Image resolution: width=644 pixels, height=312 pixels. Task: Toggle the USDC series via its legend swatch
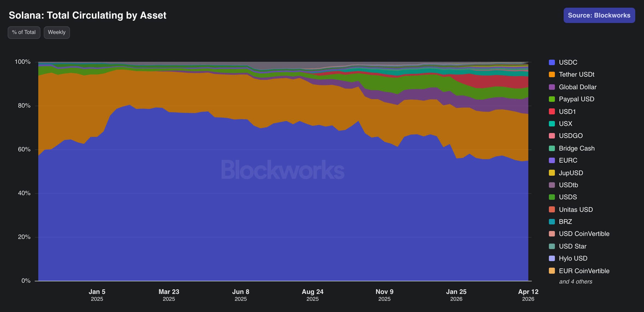click(551, 62)
